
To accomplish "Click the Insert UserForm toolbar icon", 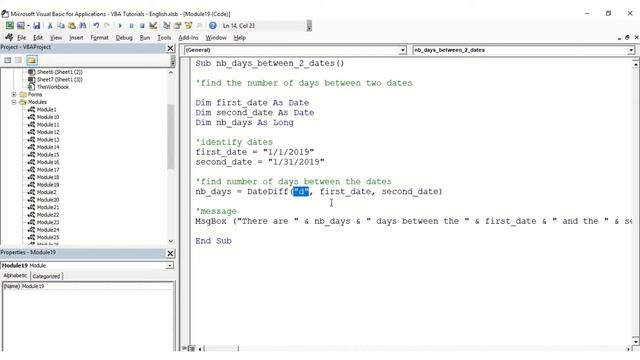I will click(x=20, y=25).
